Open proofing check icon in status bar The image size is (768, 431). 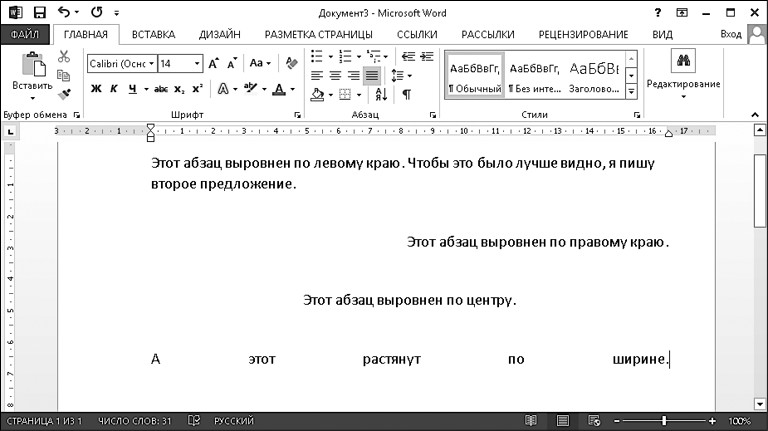(195, 421)
